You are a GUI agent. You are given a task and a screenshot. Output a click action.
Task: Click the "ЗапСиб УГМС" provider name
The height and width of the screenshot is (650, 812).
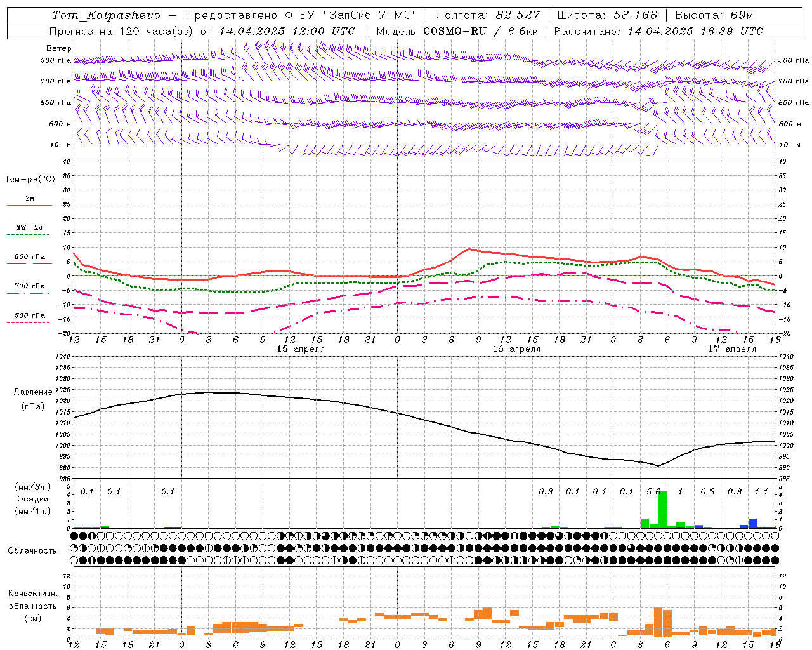pyautogui.click(x=370, y=15)
